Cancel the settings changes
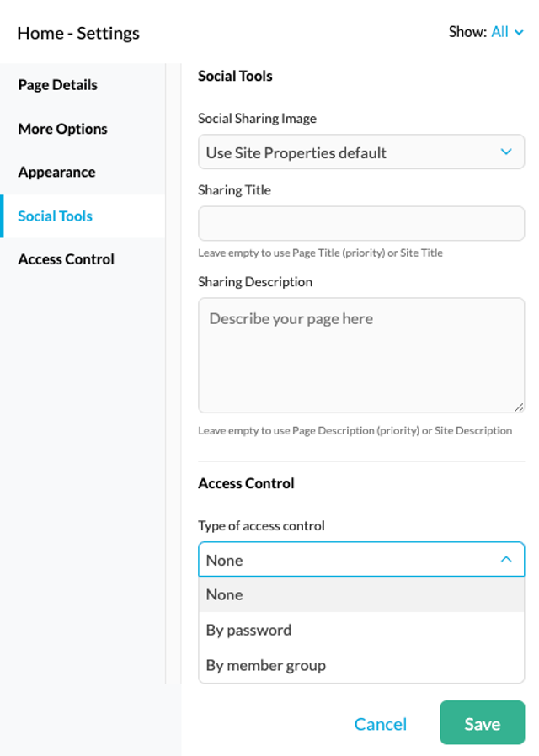This screenshot has height=756, width=539. [x=381, y=724]
